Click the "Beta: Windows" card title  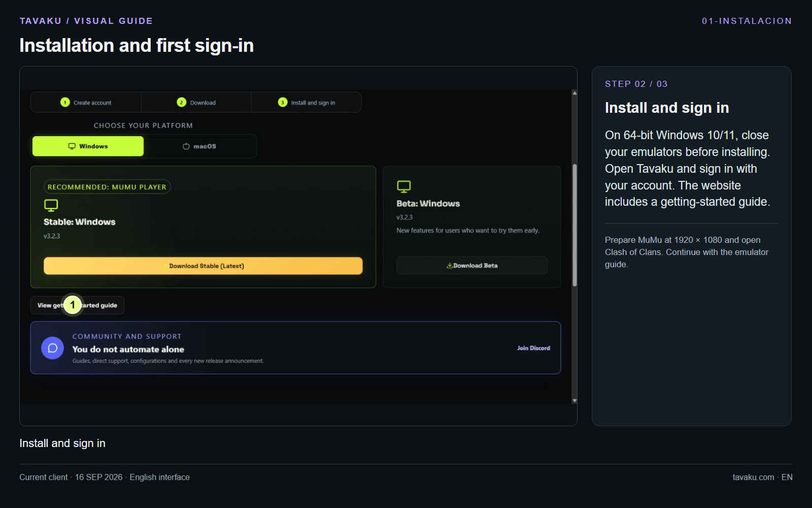428,204
